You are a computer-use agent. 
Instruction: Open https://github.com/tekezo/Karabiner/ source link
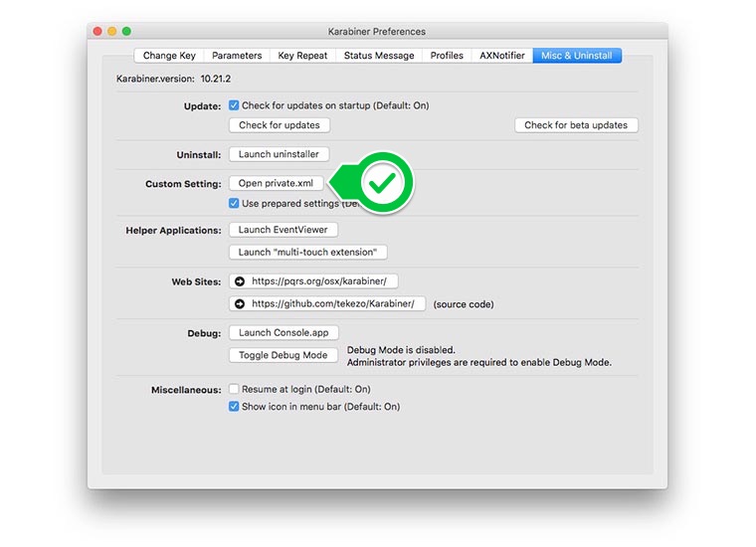pyautogui.click(x=327, y=303)
